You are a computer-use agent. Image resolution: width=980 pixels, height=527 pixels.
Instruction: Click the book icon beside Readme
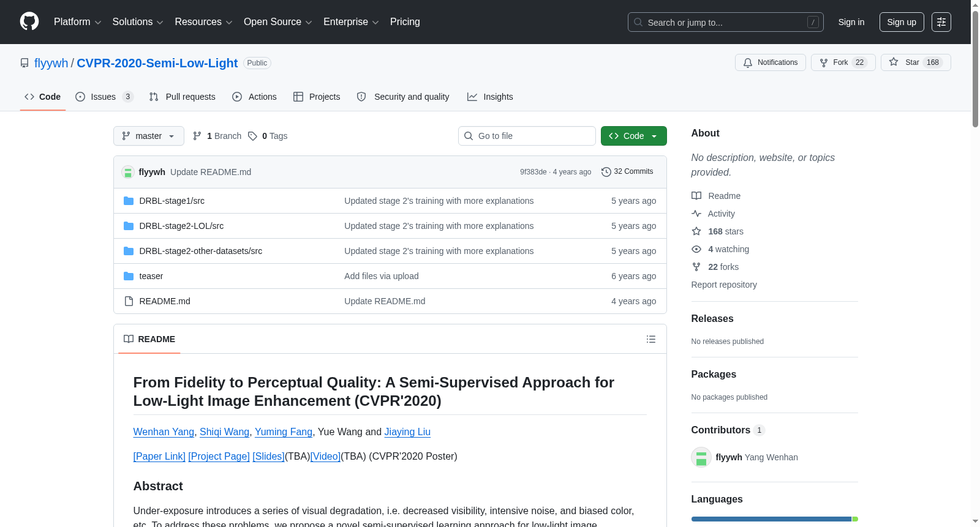tap(696, 196)
